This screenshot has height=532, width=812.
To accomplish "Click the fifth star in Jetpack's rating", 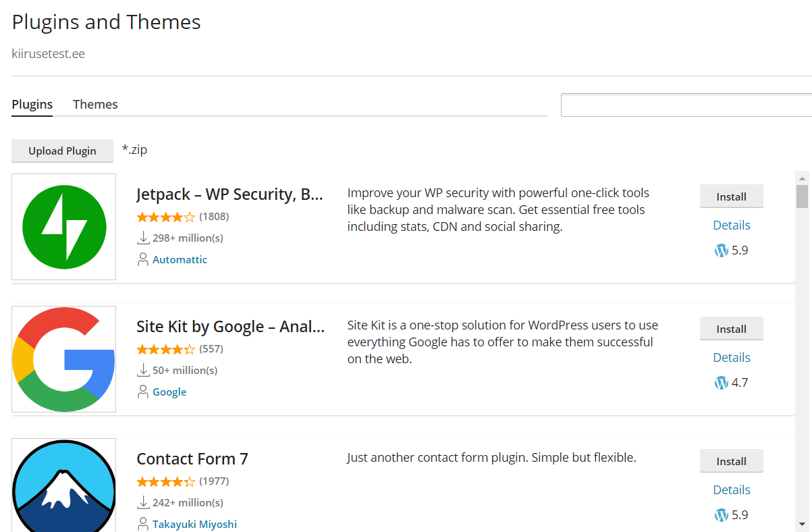I will point(190,217).
